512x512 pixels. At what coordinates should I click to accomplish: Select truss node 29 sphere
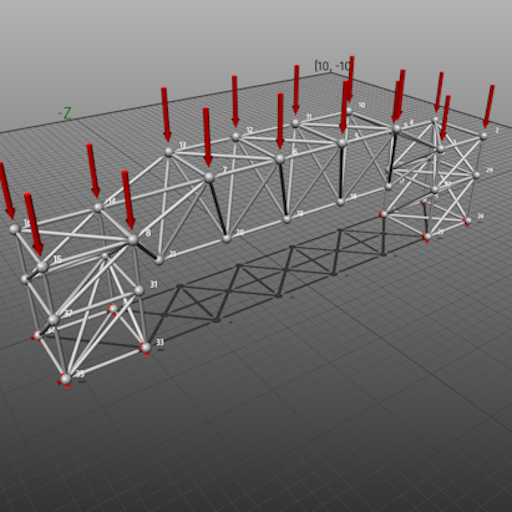[476, 175]
